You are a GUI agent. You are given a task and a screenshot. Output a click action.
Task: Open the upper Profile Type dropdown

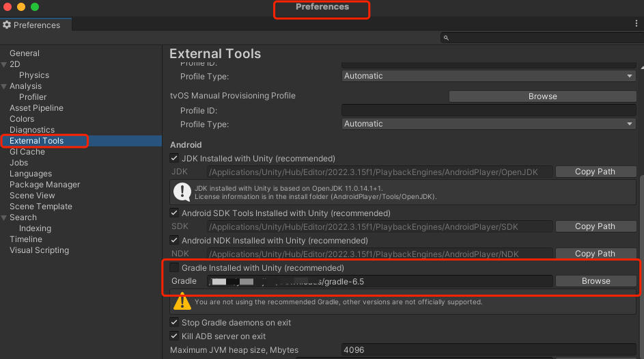pos(489,76)
